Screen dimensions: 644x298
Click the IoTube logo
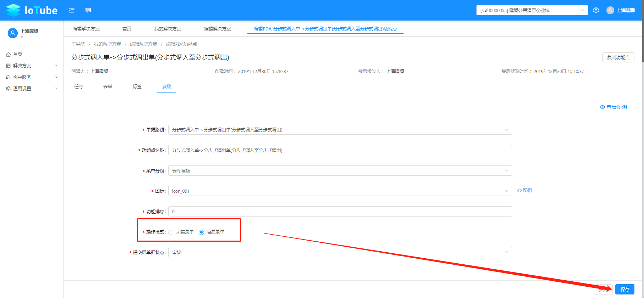pos(32,10)
